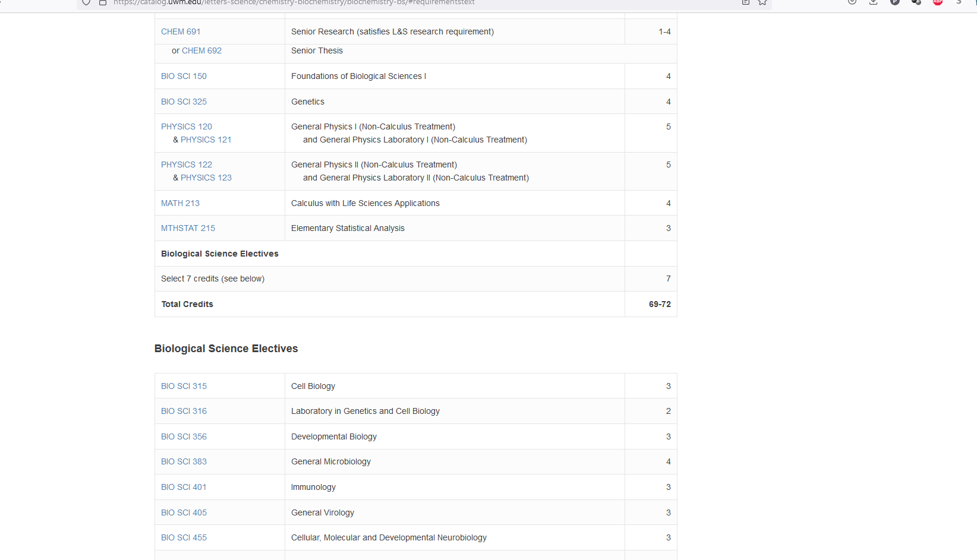Click the 'General Microbiology' course title

point(331,461)
